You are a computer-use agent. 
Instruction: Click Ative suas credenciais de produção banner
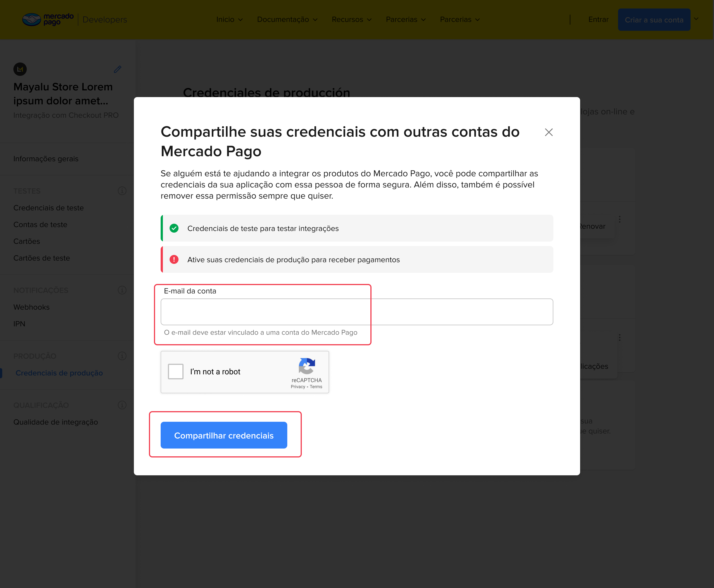[x=357, y=259]
